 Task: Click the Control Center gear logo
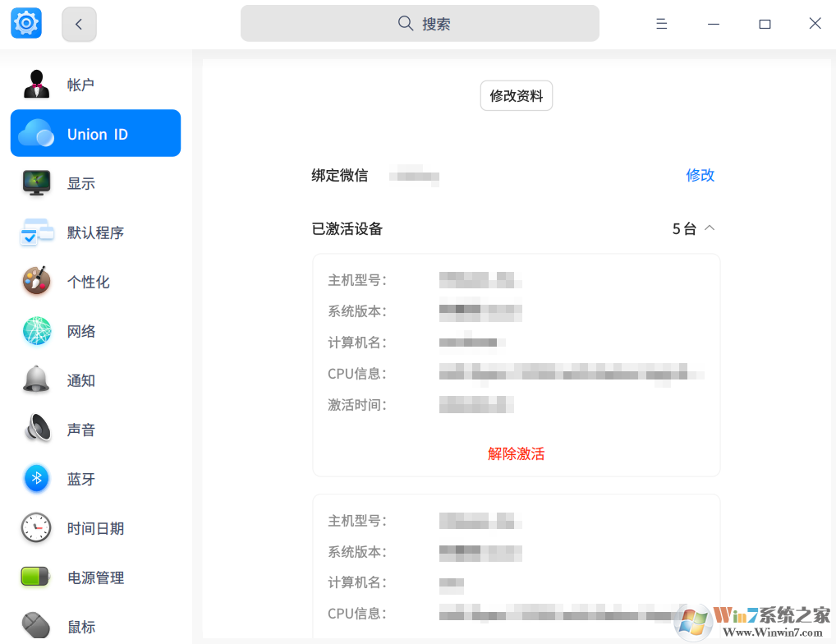click(x=26, y=23)
